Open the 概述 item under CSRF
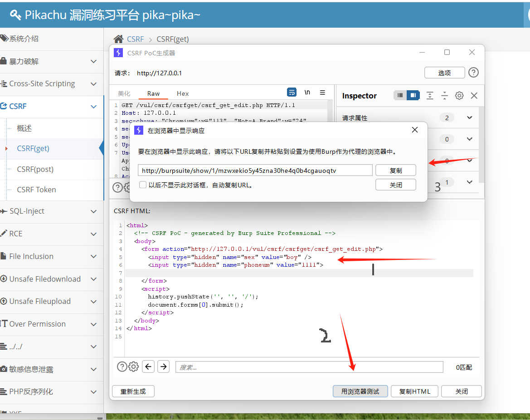Viewport: 530px width, 420px height. tap(24, 128)
